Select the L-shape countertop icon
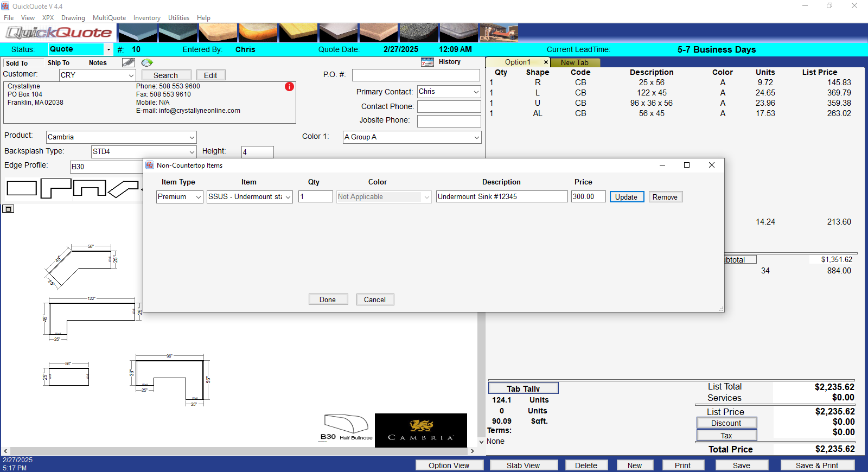 pos(56,188)
